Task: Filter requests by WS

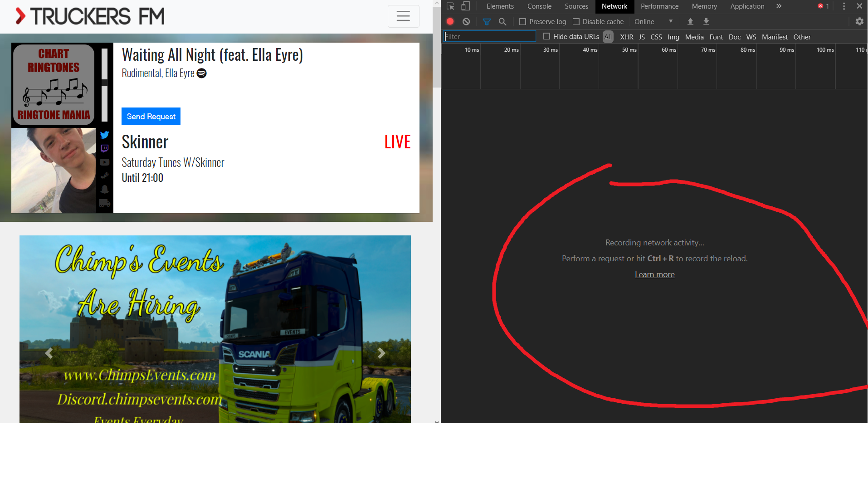Action: (x=751, y=37)
